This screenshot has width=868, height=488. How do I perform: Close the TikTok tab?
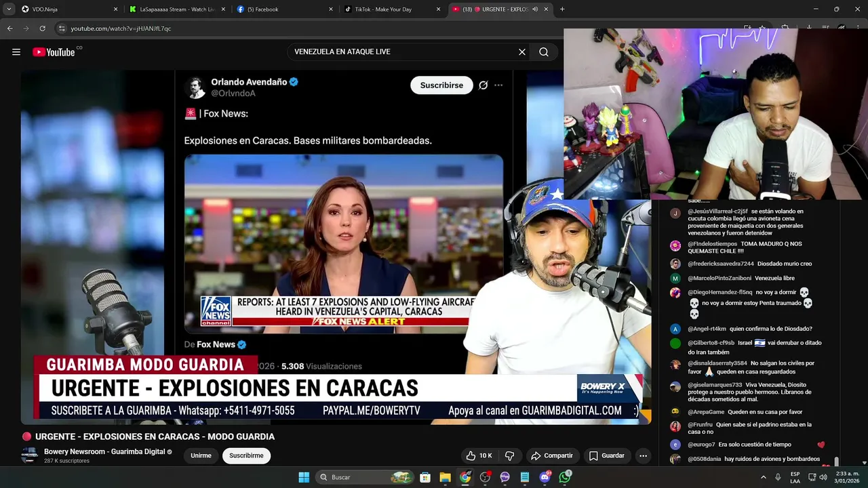438,9
